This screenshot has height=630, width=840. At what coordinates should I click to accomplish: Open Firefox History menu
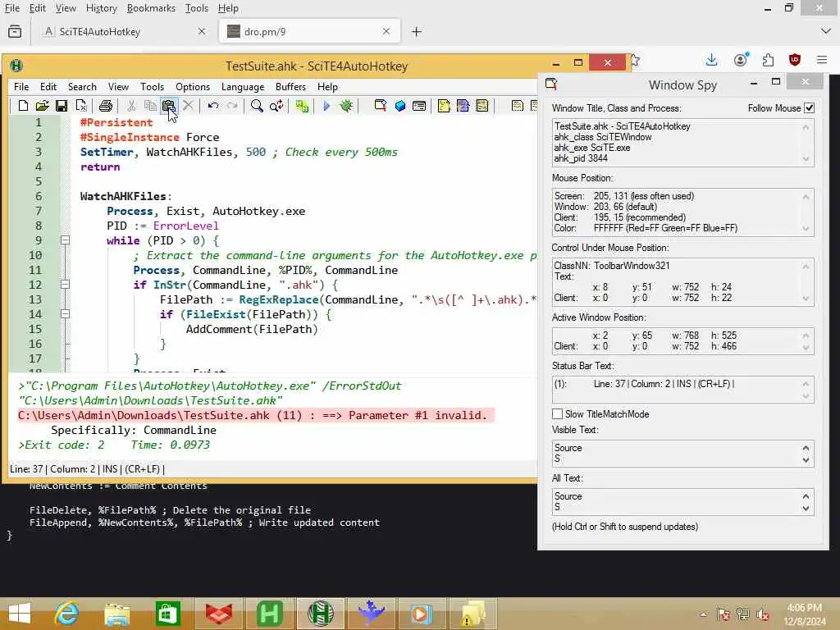[x=101, y=8]
